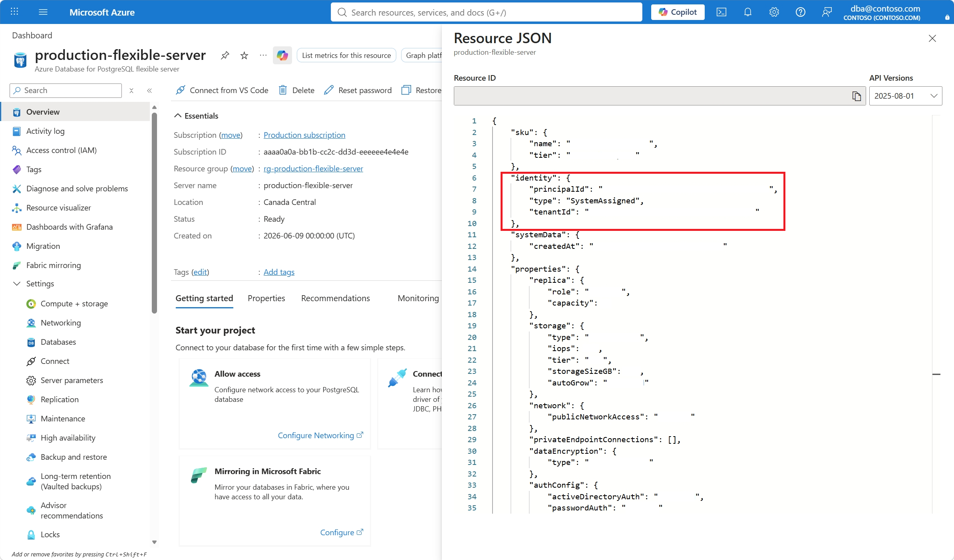Viewport: 954px width, 560px height.
Task: Open the Feedback icon in header
Action: coord(827,12)
